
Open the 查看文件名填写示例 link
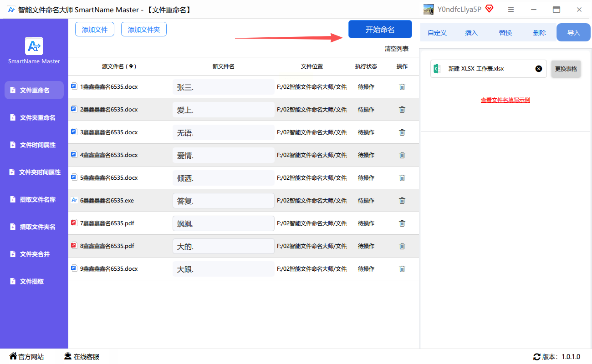505,100
